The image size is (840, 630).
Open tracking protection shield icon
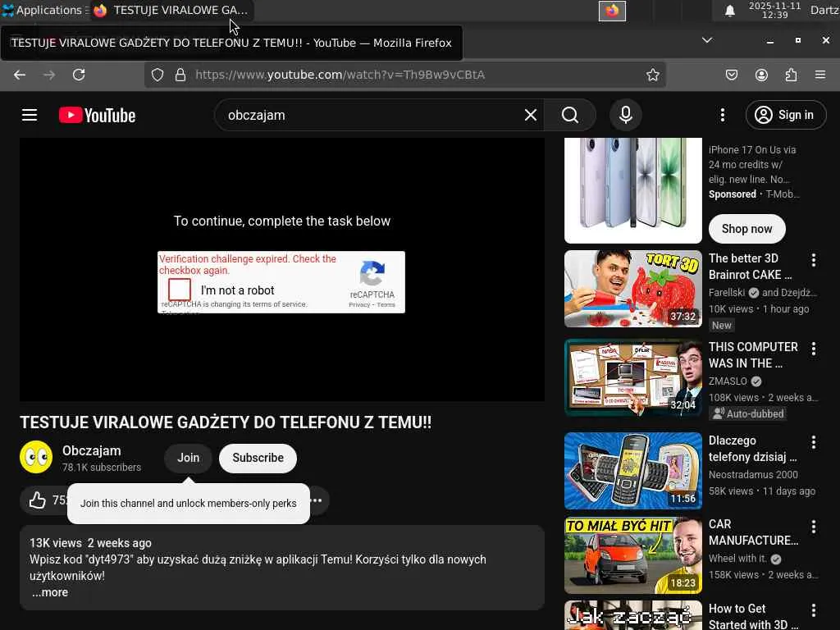[157, 75]
